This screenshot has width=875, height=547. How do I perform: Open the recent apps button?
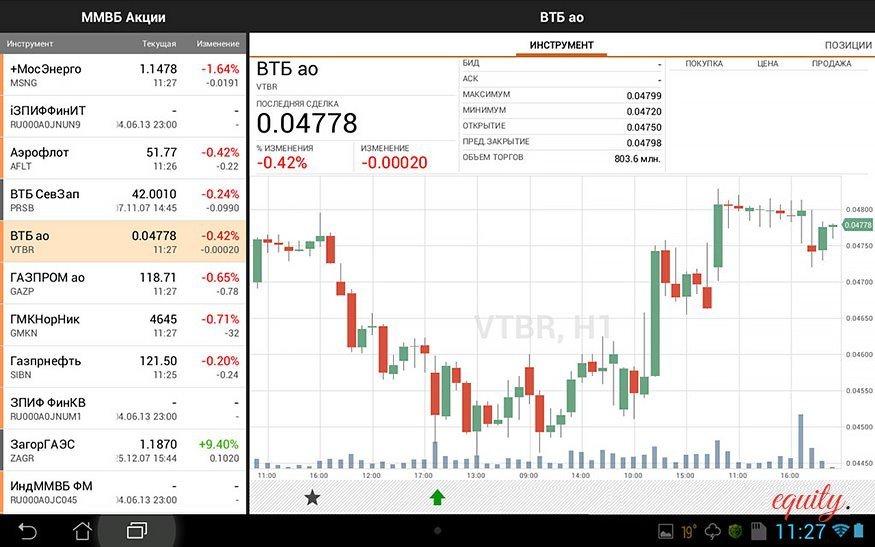coord(137,531)
